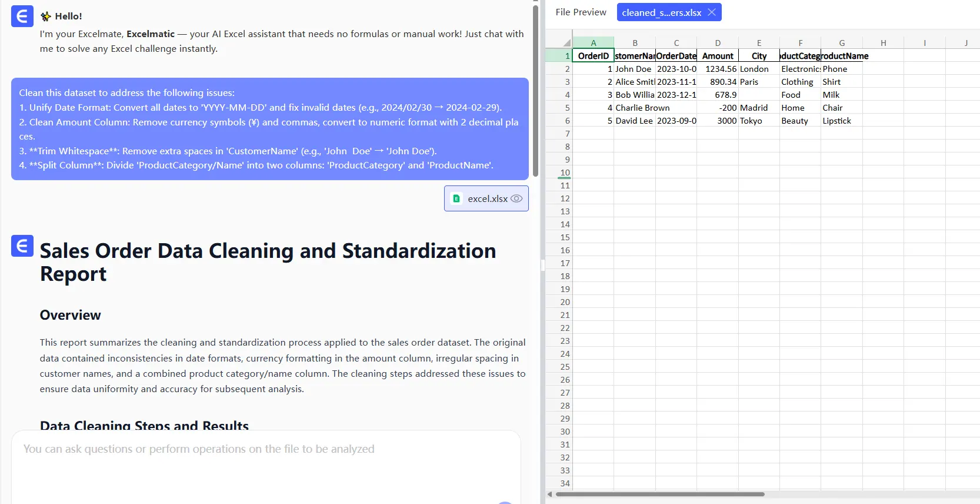Click the green spreadsheet icon on excel.xlsx attachment
Viewport: 980px width, 504px height.
pyautogui.click(x=456, y=198)
